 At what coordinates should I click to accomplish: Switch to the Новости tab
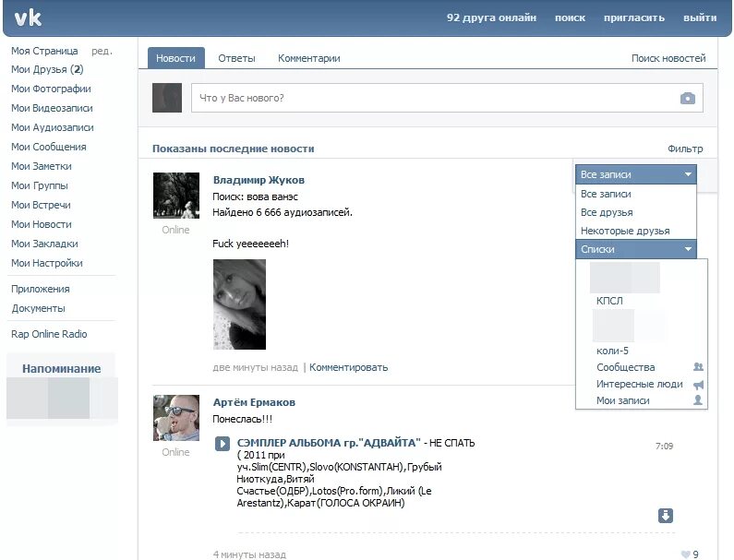pyautogui.click(x=176, y=58)
